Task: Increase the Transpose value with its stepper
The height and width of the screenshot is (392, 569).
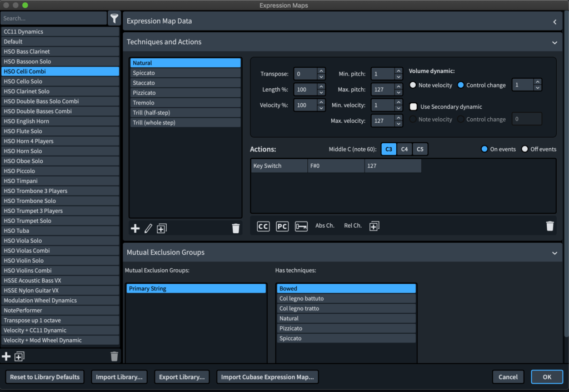Action: [321, 71]
